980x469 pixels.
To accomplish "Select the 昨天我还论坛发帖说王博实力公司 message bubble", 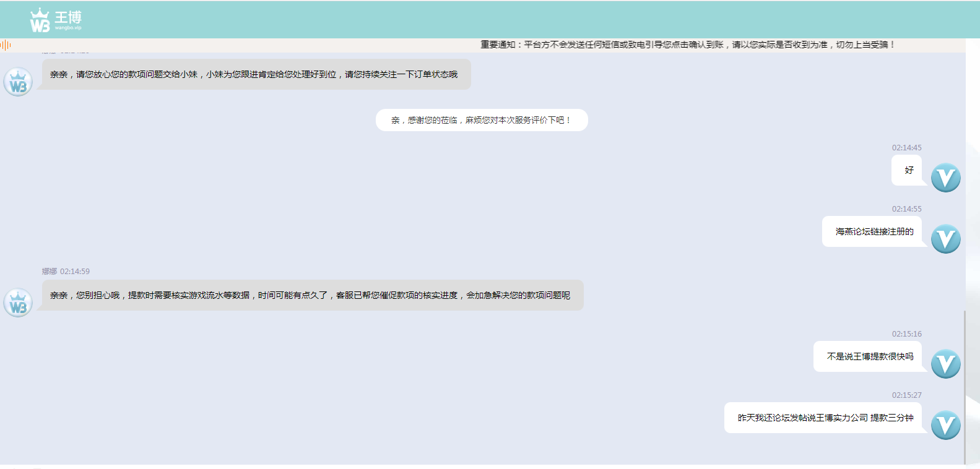I will [824, 418].
